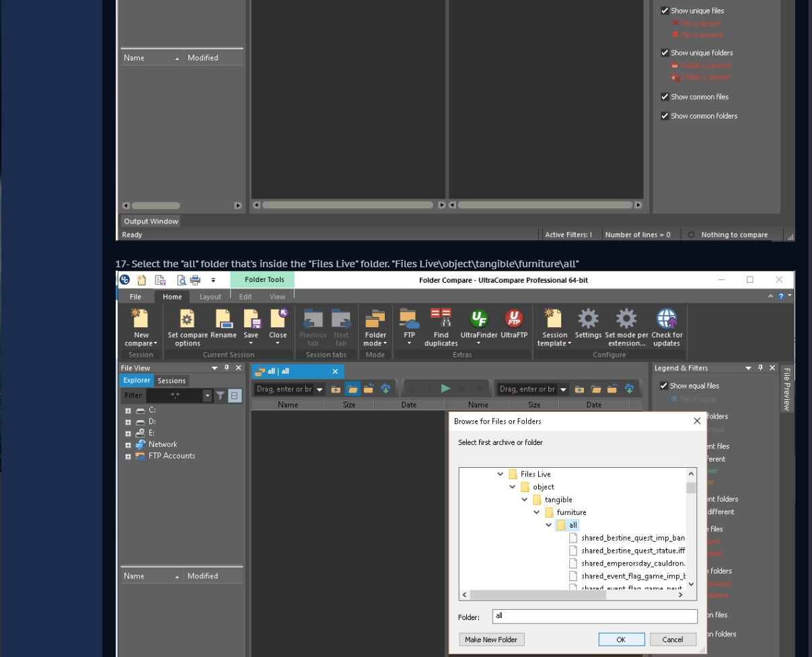Select shared_bestine_quest_statue.iff file
Image resolution: width=812 pixels, height=657 pixels.
click(632, 551)
